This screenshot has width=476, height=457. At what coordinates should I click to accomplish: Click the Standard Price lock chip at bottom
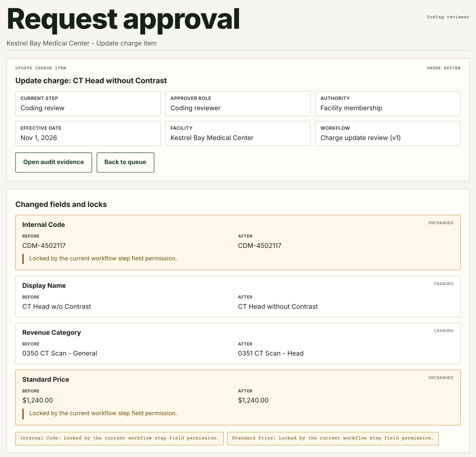[x=333, y=439]
